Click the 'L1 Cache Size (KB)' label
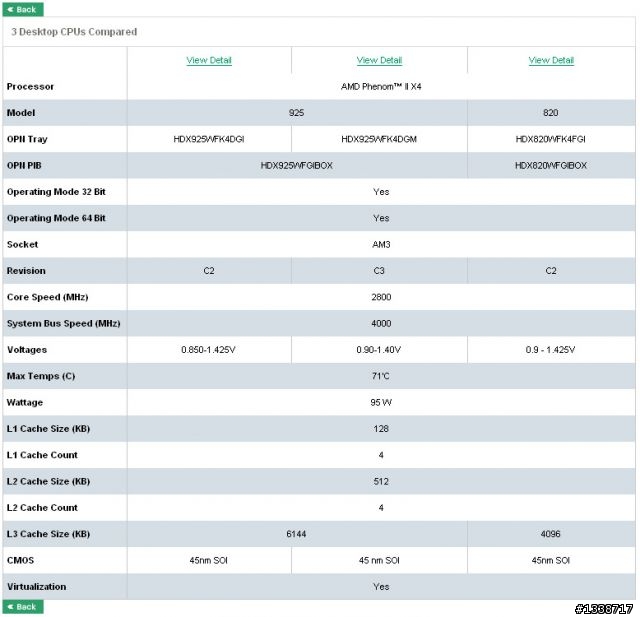The height and width of the screenshot is (617, 640). [x=48, y=428]
